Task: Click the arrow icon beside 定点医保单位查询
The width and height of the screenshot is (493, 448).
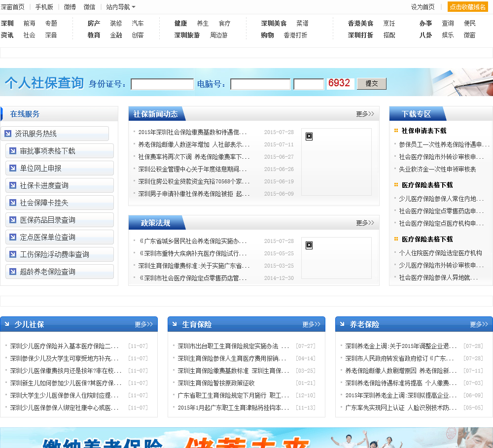Action: [13, 238]
